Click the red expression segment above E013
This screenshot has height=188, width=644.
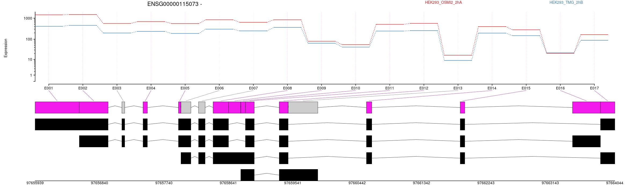click(458, 55)
